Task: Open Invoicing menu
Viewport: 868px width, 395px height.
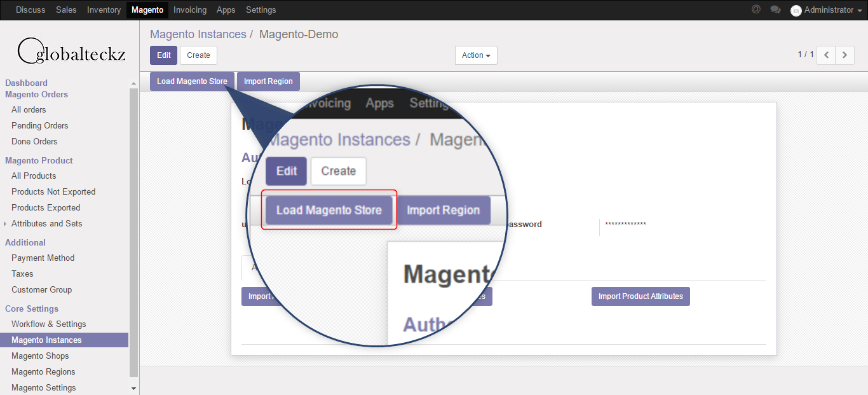Action: click(190, 10)
